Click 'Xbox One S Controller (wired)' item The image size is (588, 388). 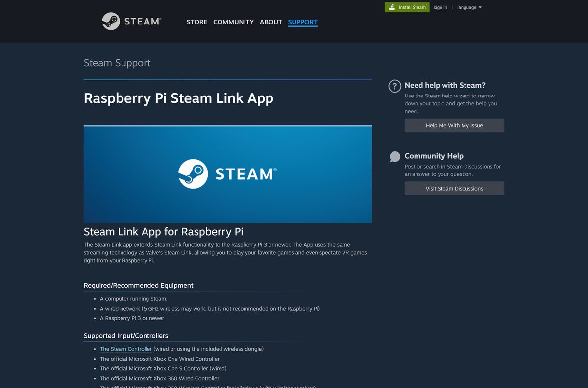[x=163, y=368]
